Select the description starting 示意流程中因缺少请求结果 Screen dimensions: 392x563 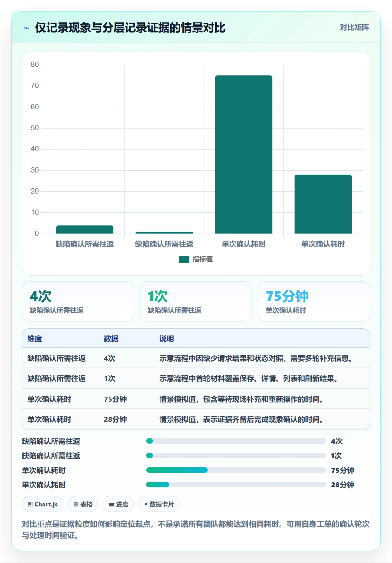click(x=256, y=358)
